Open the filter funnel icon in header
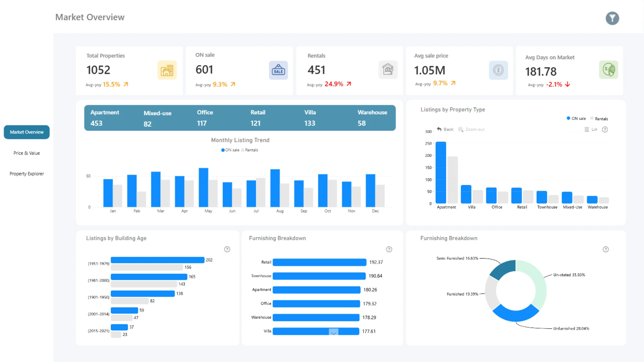This screenshot has width=644, height=362. (612, 18)
